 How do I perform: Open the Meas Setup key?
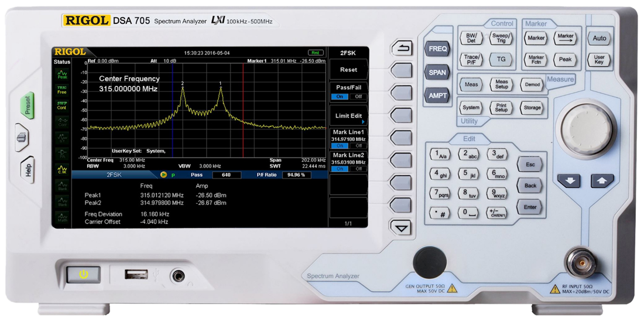502,85
